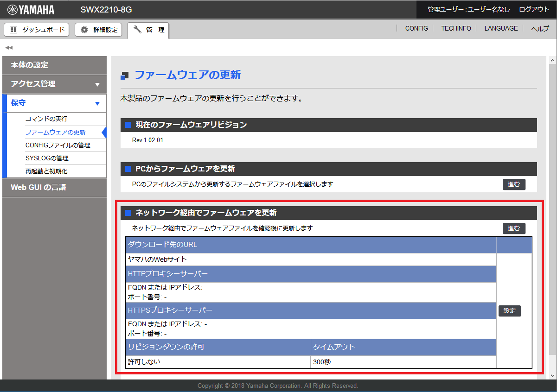This screenshot has height=392, width=557.
Task: Open TECHINFO in the top-right menu
Action: pyautogui.click(x=456, y=28)
